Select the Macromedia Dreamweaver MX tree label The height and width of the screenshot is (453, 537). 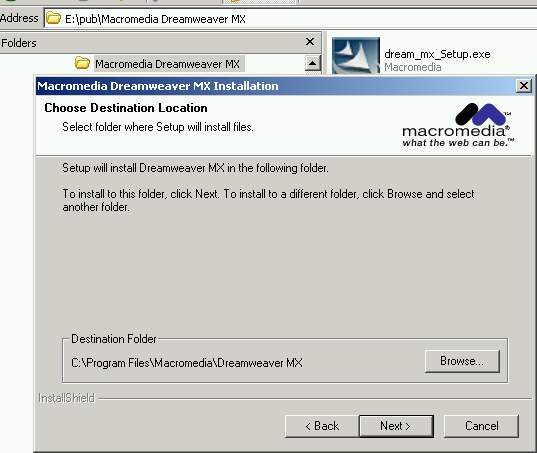click(x=167, y=64)
